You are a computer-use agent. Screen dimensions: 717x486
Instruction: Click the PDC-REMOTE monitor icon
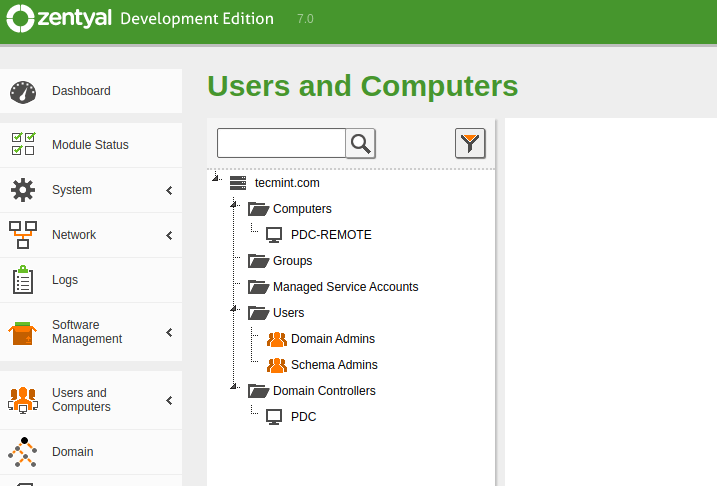pos(274,235)
